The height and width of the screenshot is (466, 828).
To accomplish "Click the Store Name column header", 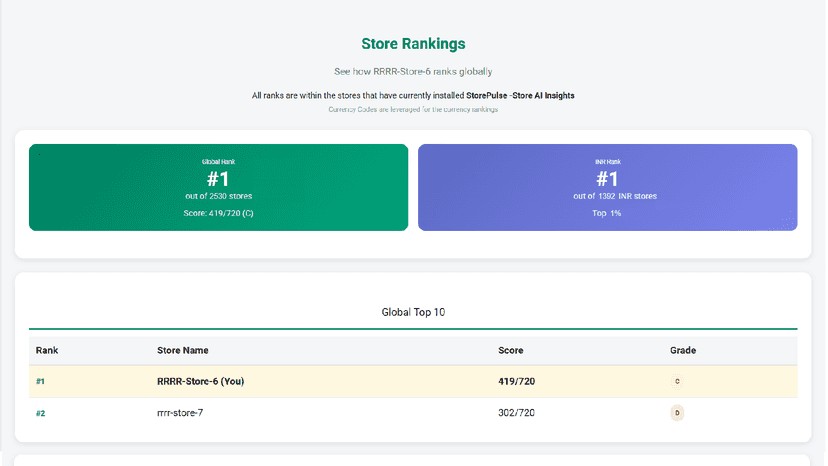I will [x=183, y=350].
